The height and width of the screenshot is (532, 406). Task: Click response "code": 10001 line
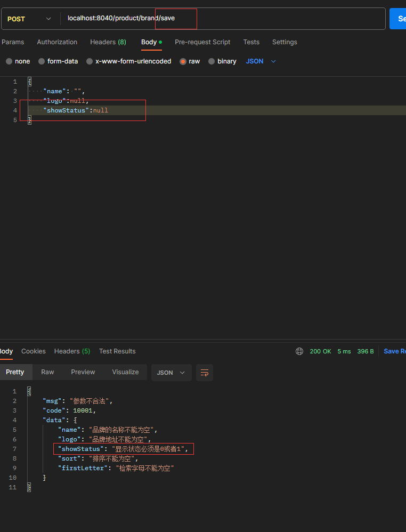pyautogui.click(x=70, y=410)
